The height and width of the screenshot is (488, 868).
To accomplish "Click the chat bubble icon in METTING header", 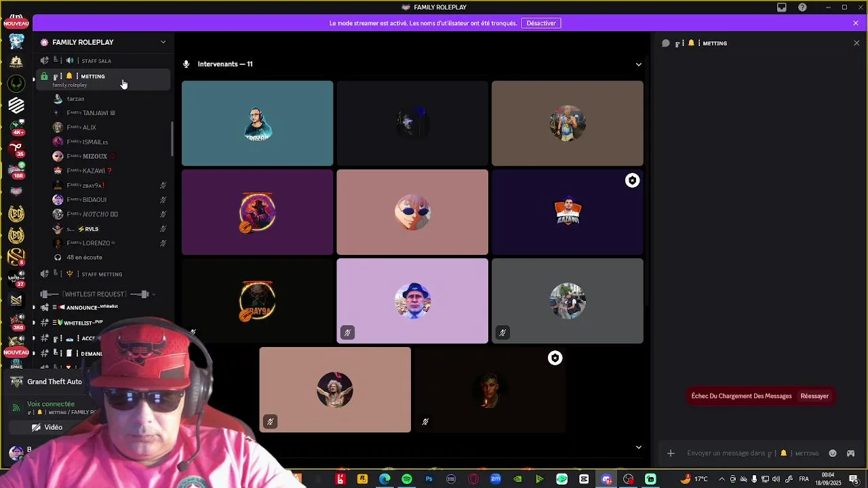I will 666,43.
